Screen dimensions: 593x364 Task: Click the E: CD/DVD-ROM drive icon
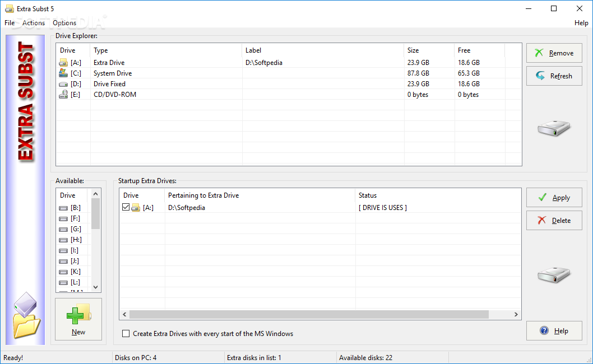pos(63,95)
